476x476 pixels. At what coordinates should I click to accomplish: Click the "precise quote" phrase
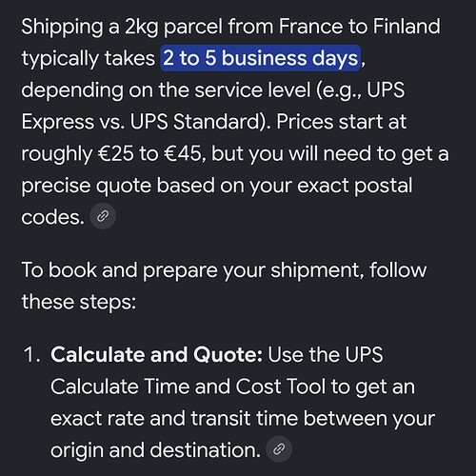pos(87,186)
